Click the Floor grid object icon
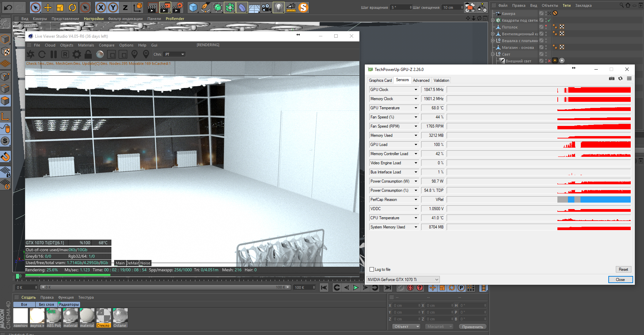 [x=254, y=7]
